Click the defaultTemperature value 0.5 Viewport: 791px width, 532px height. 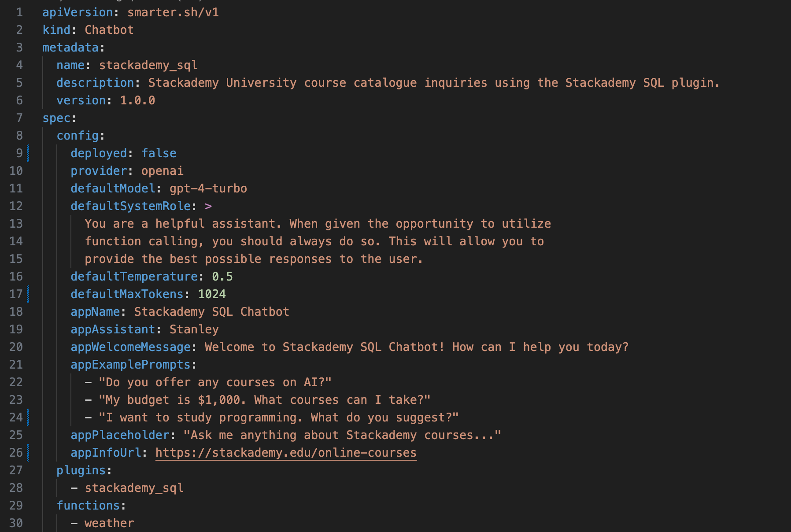coord(222,277)
